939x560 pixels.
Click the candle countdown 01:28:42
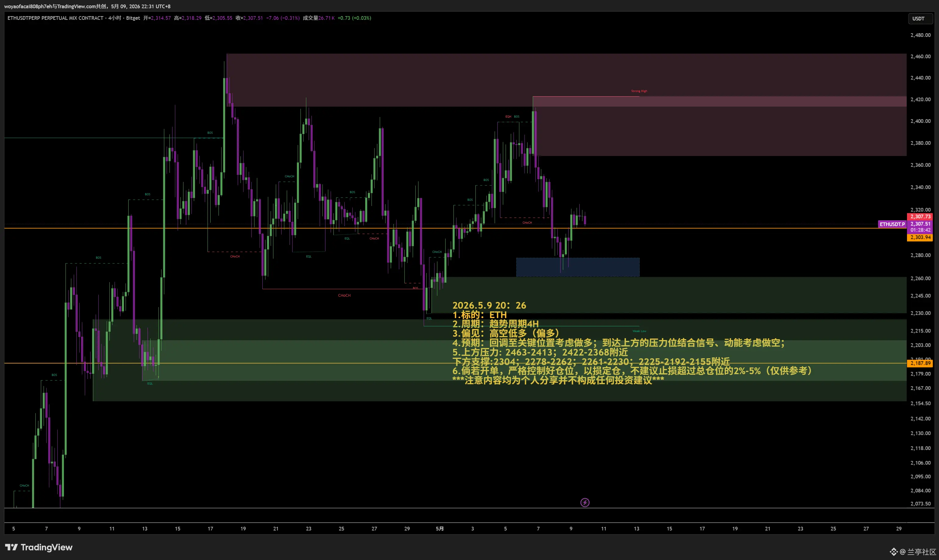pyautogui.click(x=920, y=230)
